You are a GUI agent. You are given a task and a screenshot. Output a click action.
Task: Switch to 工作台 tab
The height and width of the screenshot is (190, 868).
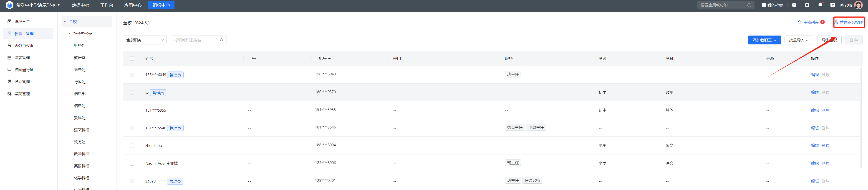(106, 5)
